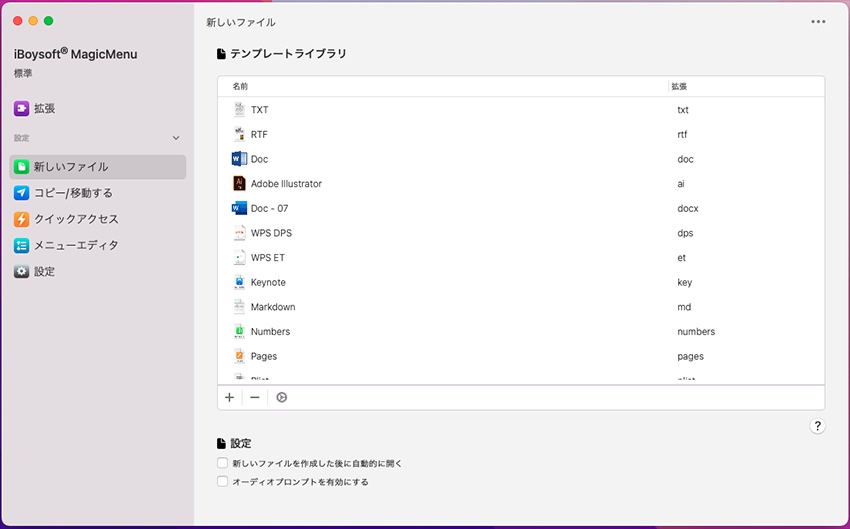Select メニューエディタ sidebar item label

tap(76, 245)
